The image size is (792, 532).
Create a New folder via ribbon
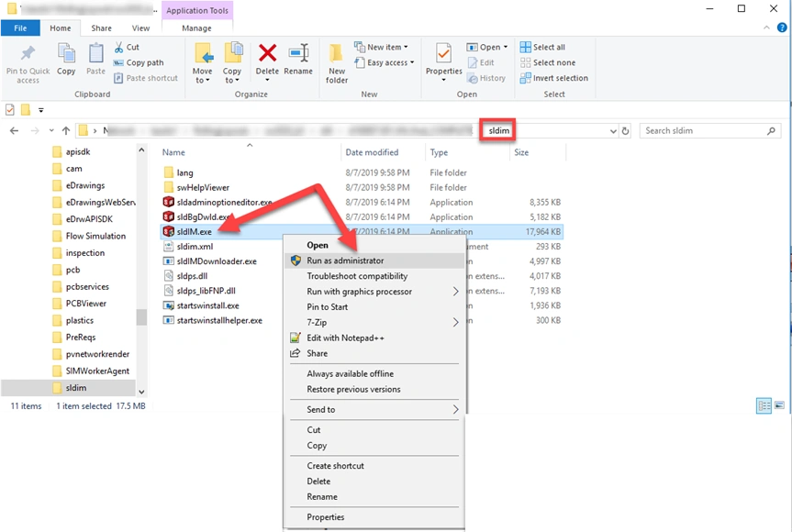tap(337, 63)
